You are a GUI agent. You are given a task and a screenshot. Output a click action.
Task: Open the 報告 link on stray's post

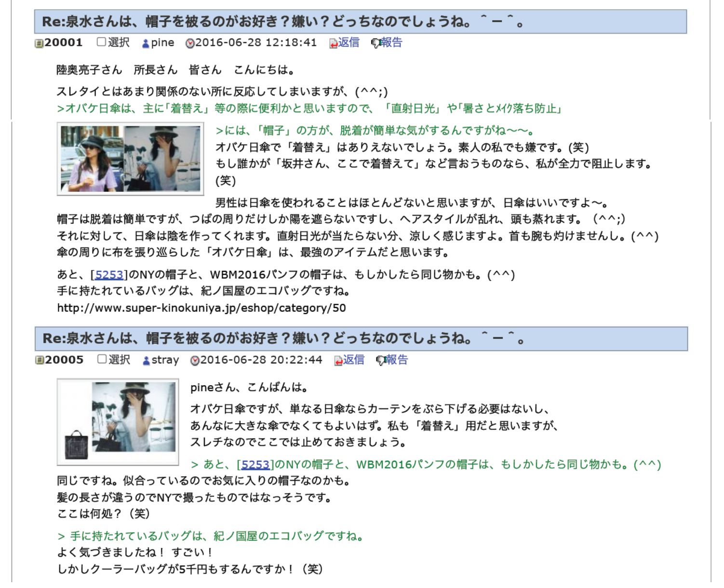(397, 360)
